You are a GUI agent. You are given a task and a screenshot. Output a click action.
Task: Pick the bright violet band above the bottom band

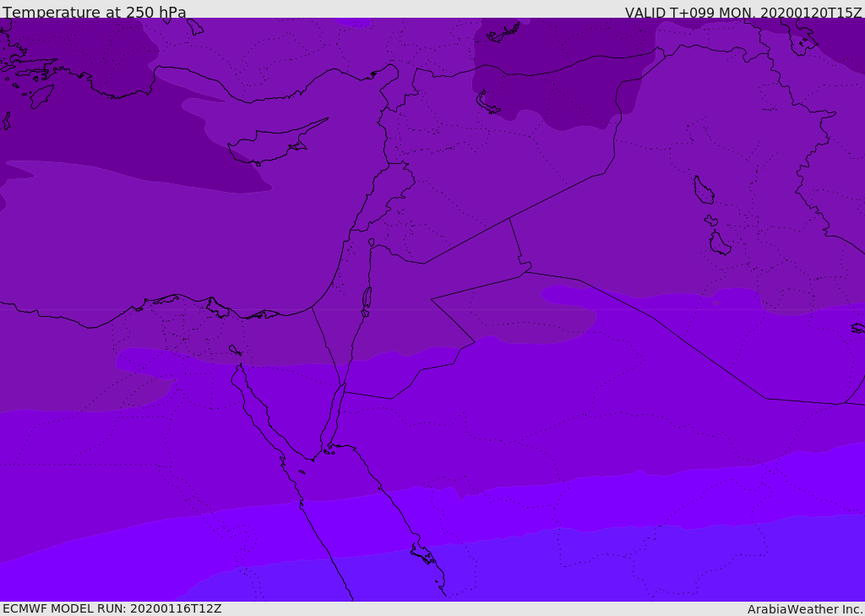(507, 511)
